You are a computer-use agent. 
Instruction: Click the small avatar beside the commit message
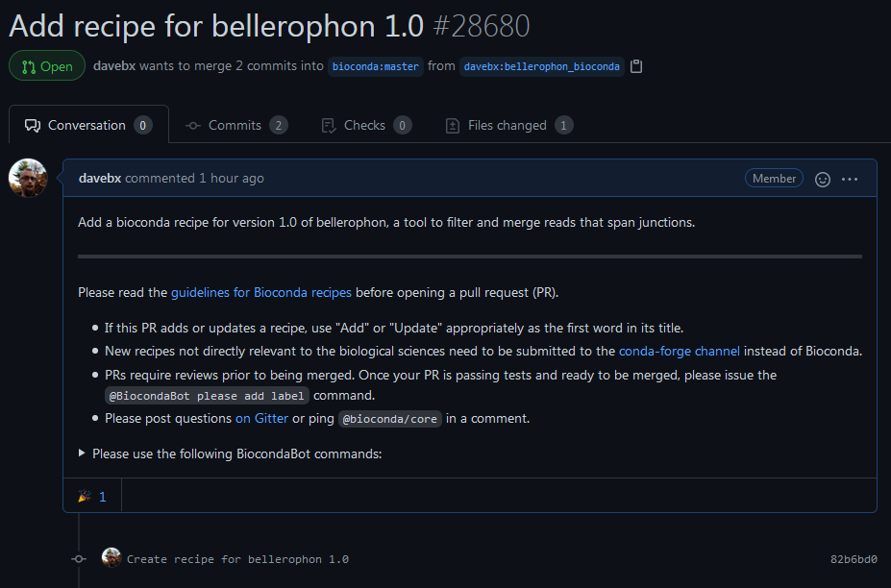[111, 557]
